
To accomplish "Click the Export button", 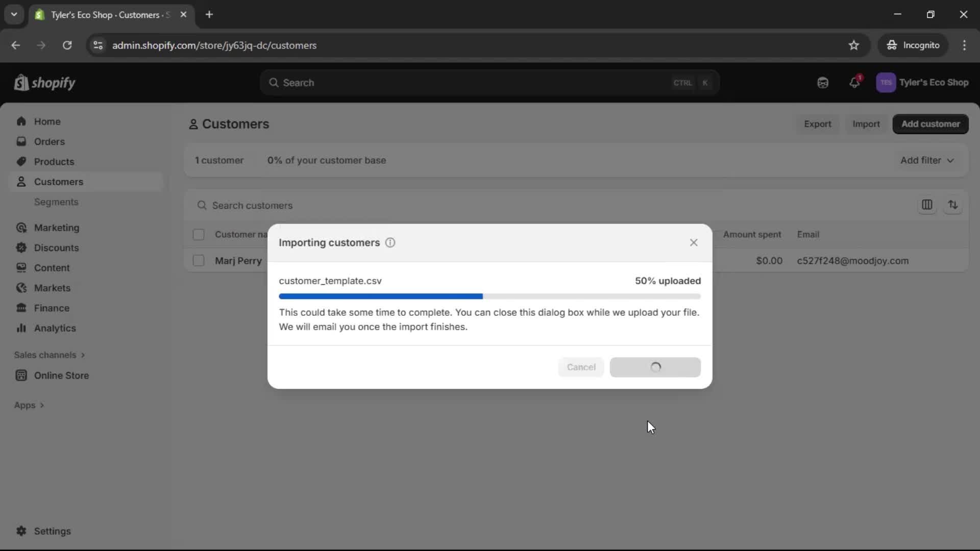I will point(817,123).
